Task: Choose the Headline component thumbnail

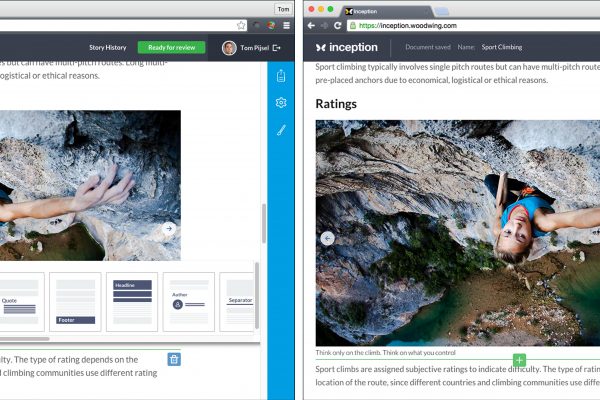Action: click(x=132, y=302)
